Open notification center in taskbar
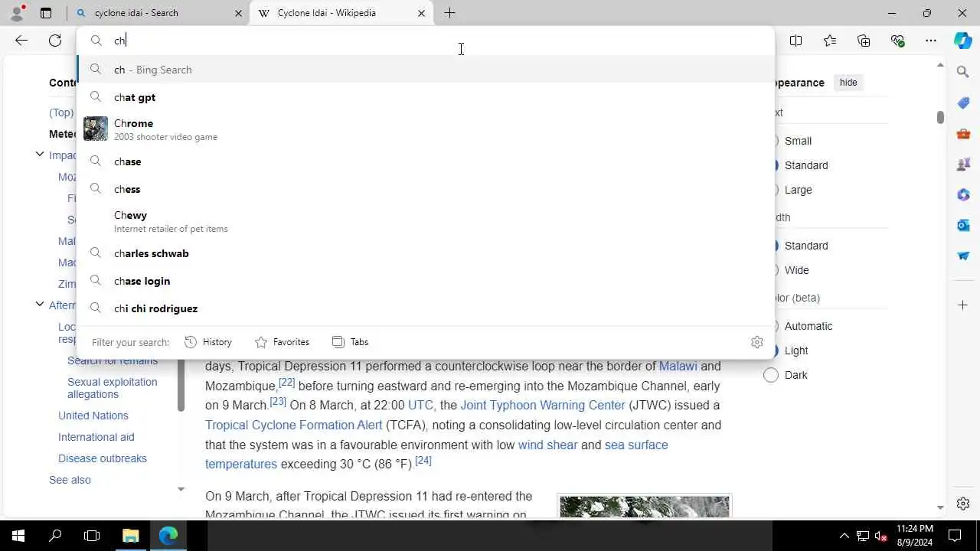 (955, 536)
